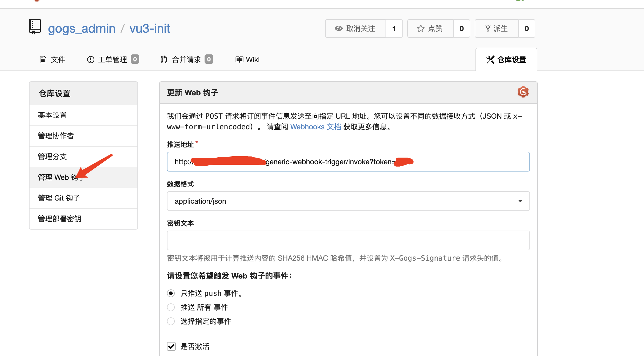
Task: Open 管理协作者 in settings sidebar
Action: pyautogui.click(x=83, y=136)
